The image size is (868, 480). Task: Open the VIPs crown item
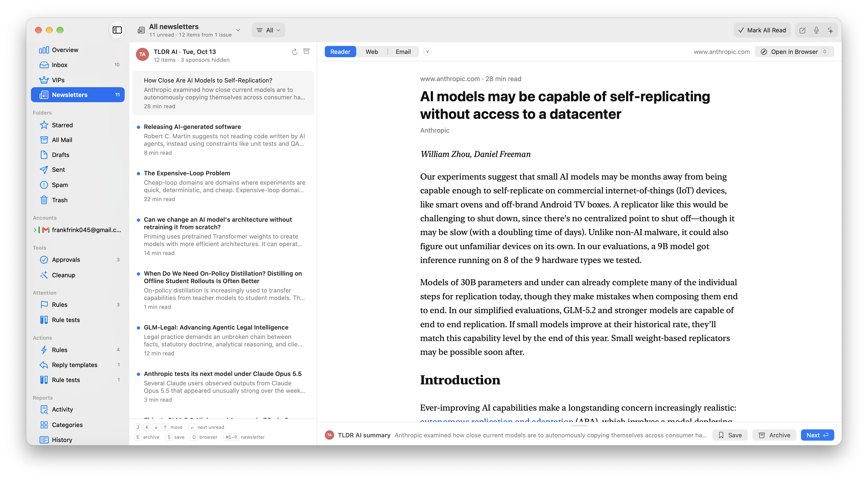coord(78,80)
